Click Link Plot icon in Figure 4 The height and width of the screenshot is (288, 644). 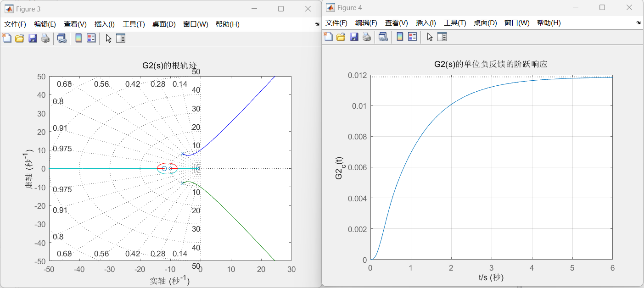coord(383,37)
